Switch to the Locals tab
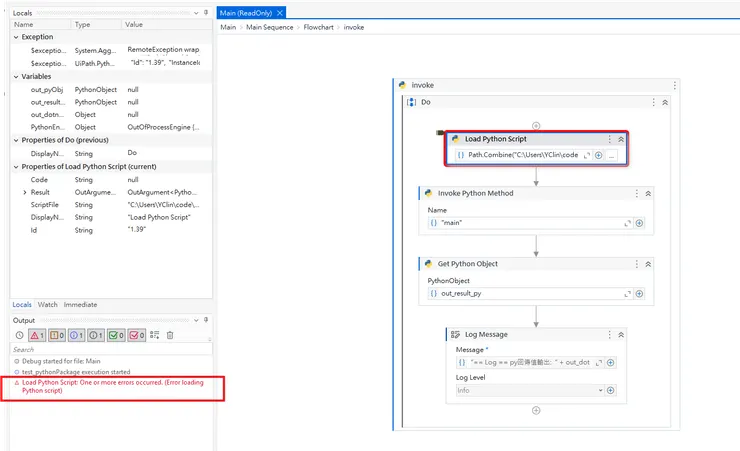Viewport: 740px width, 451px height. (22, 305)
